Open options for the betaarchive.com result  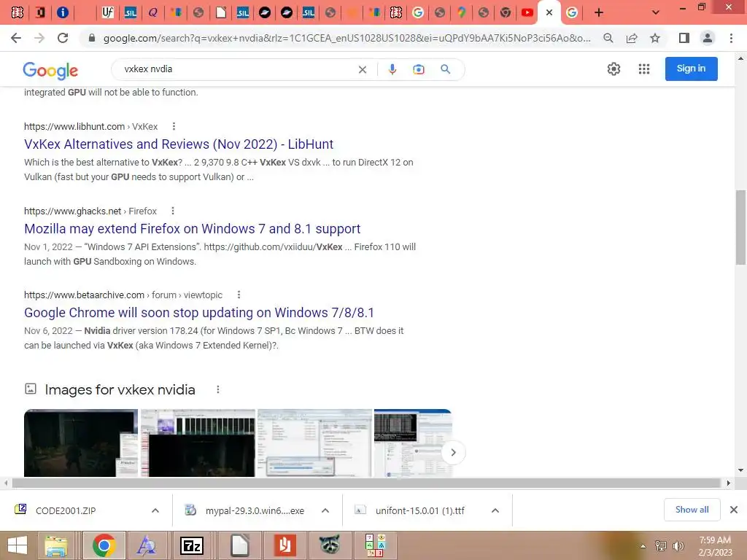239,295
